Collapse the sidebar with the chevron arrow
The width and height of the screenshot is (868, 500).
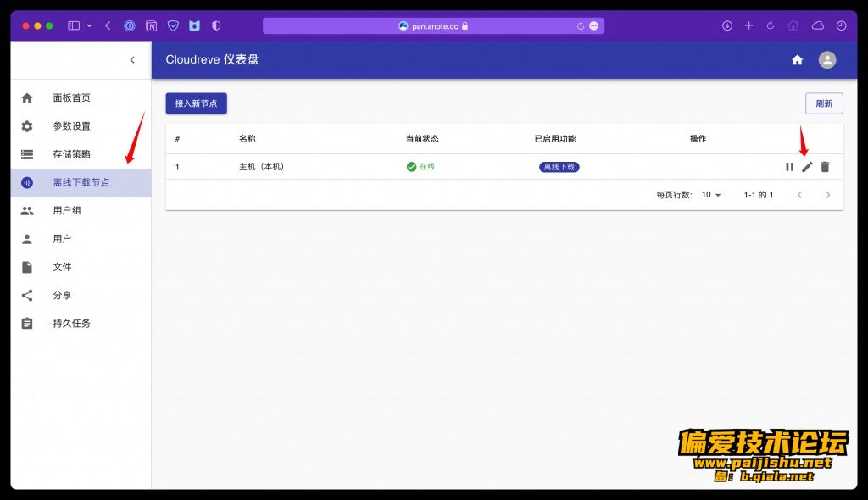point(132,60)
